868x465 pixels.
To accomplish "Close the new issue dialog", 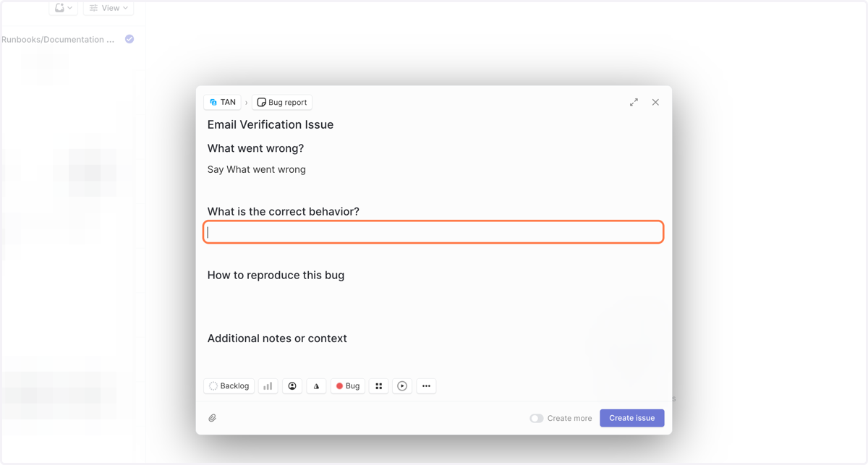I will click(x=655, y=103).
